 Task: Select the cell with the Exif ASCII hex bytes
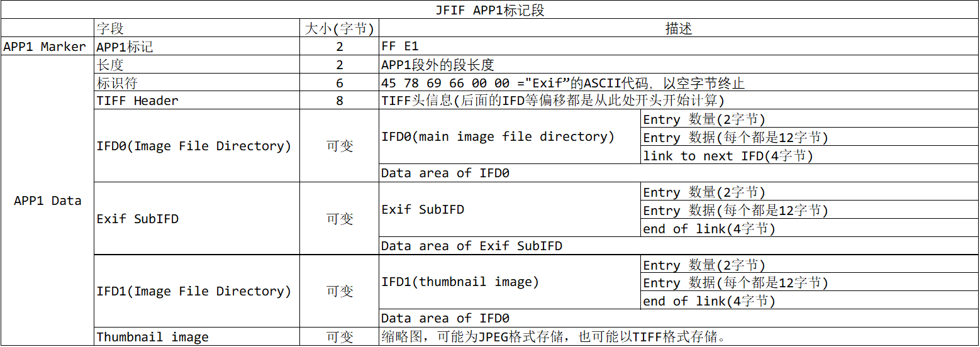coord(563,83)
